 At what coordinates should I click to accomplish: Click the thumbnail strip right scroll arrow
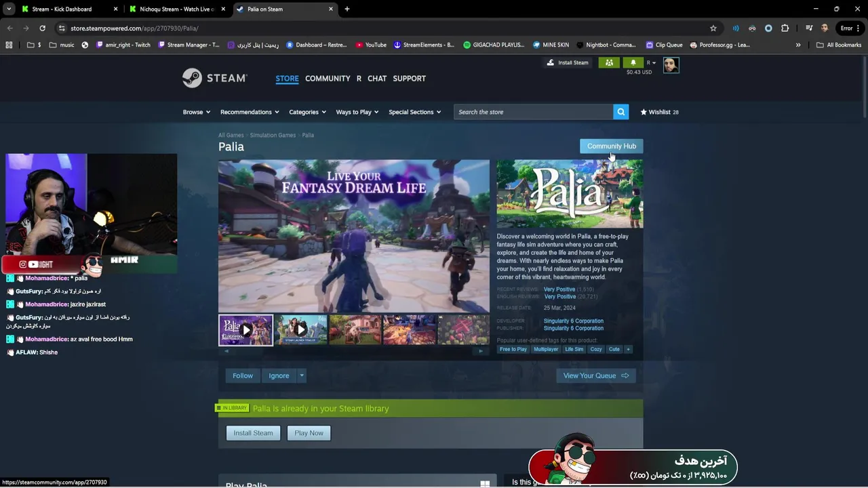coord(481,351)
